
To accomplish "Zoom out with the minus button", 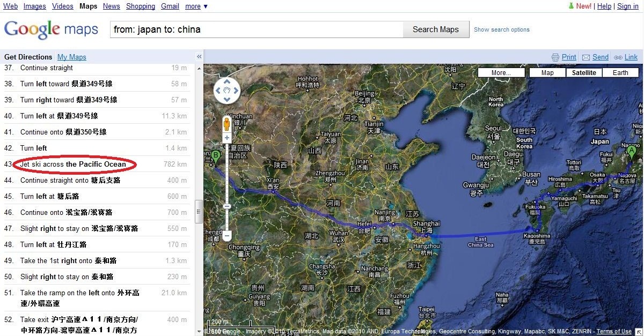I will click(227, 236).
